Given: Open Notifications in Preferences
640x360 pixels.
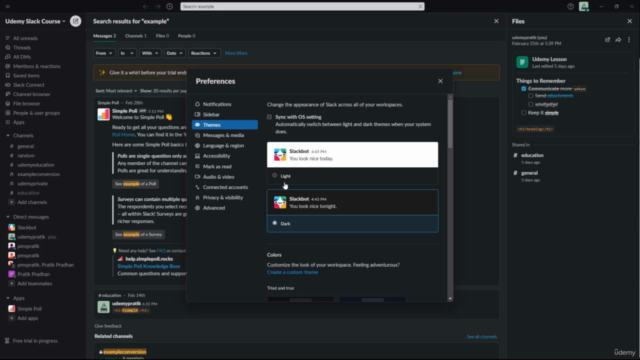Looking at the screenshot, I should pos(225,104).
